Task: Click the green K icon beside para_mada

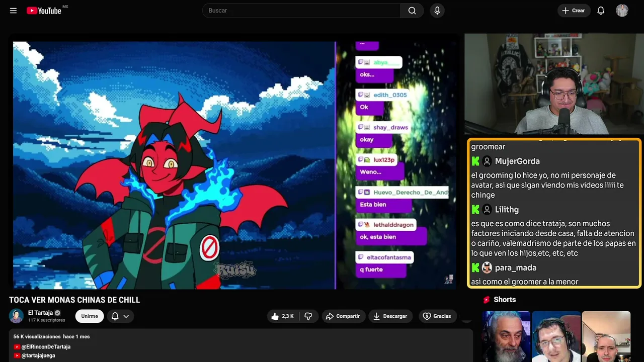Action: [475, 268]
